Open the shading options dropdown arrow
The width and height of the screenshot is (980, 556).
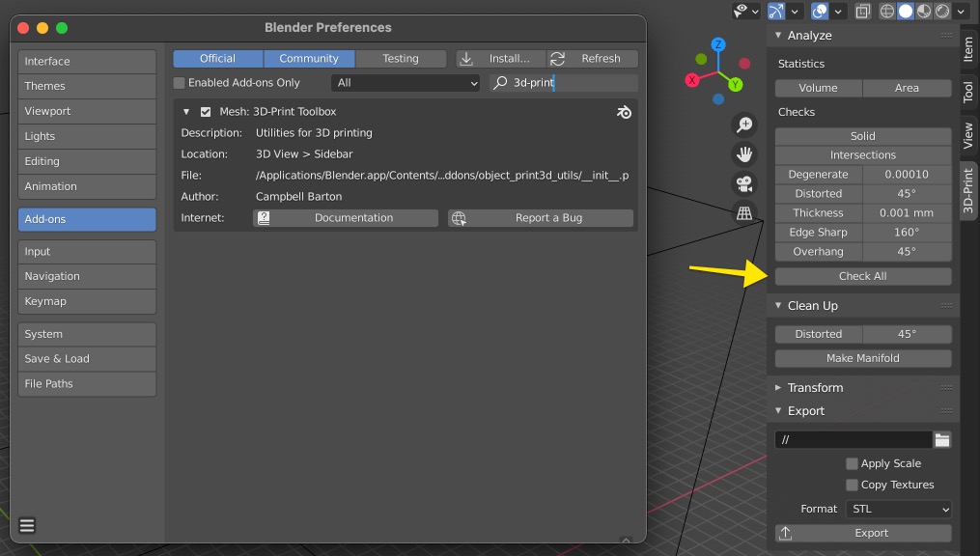coord(961,12)
